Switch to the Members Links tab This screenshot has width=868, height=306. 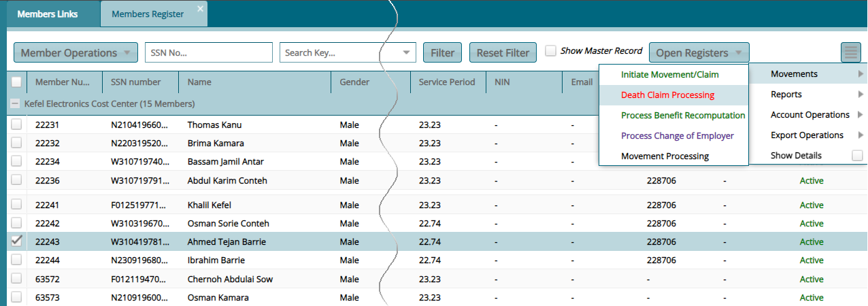click(47, 14)
